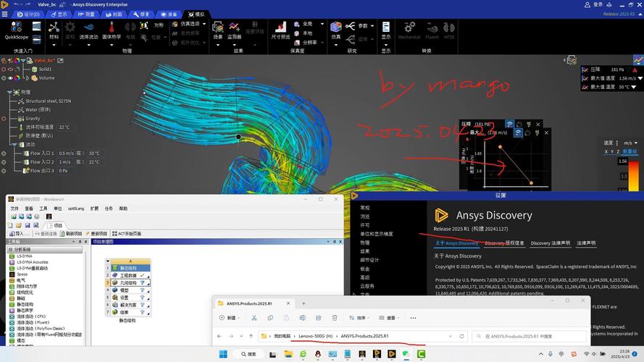The height and width of the screenshot is (362, 644).
Task: Open QuickScope in the ribbon
Action: (x=17, y=30)
